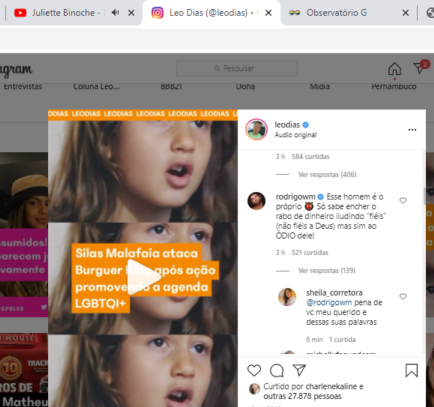
Task: Close the Leo Dias Instagram tab
Action: pyautogui.click(x=268, y=13)
